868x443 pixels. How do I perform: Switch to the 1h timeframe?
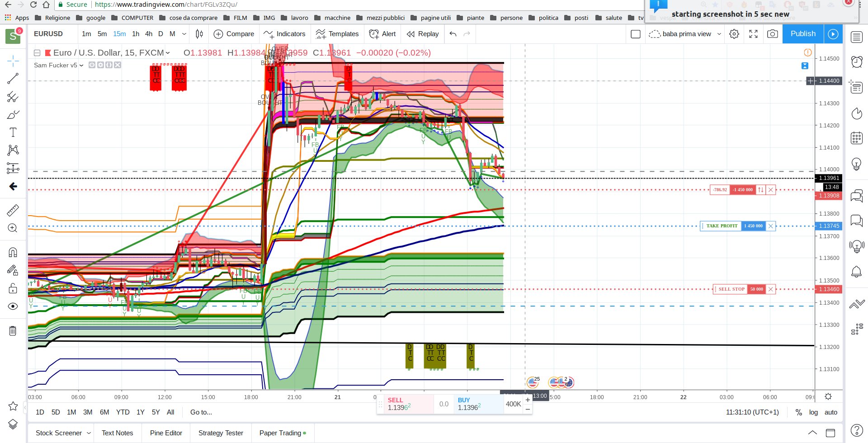pyautogui.click(x=136, y=34)
